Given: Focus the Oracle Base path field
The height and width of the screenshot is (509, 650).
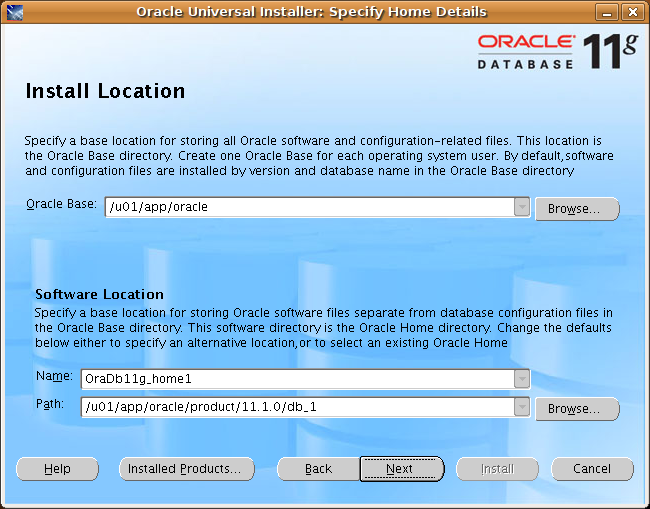Looking at the screenshot, I should [x=308, y=207].
